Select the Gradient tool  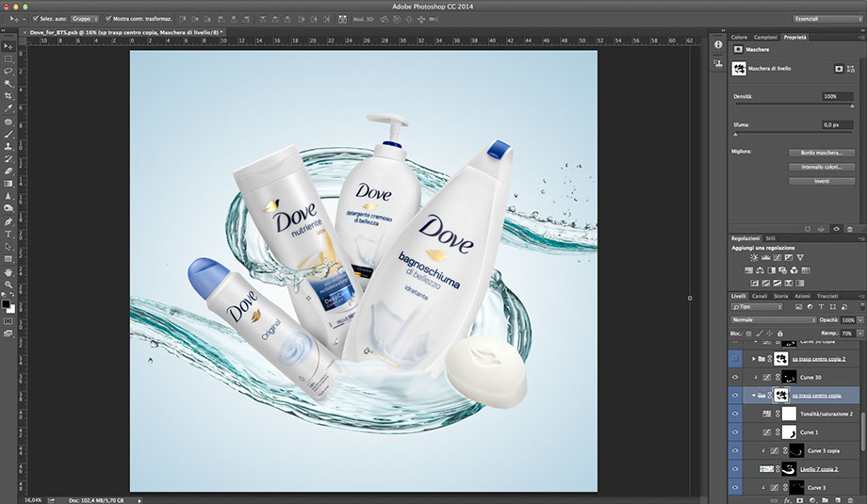[x=8, y=184]
